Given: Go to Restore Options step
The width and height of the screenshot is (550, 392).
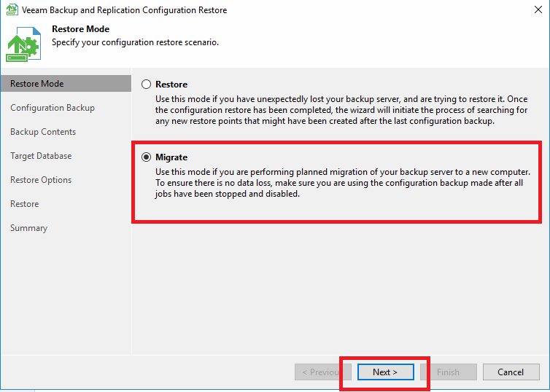Looking at the screenshot, I should pos(41,180).
